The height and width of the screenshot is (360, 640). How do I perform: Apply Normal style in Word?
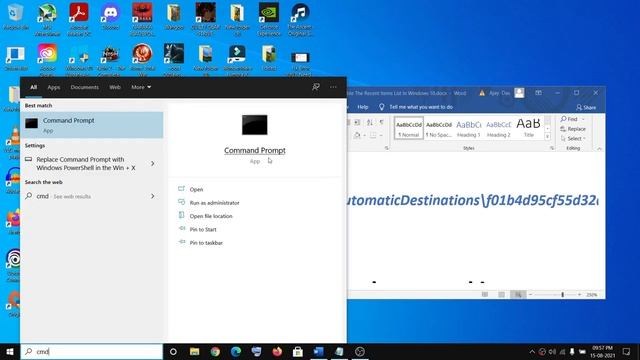pyautogui.click(x=409, y=128)
